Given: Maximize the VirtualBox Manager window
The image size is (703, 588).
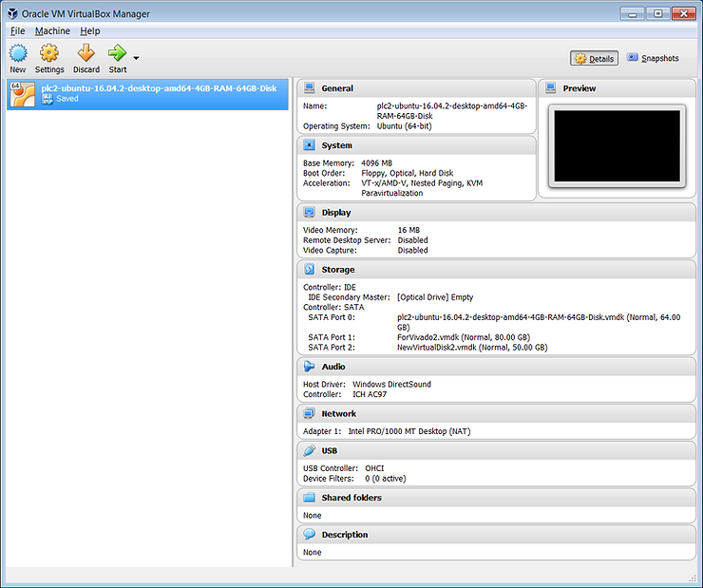Looking at the screenshot, I should [657, 14].
